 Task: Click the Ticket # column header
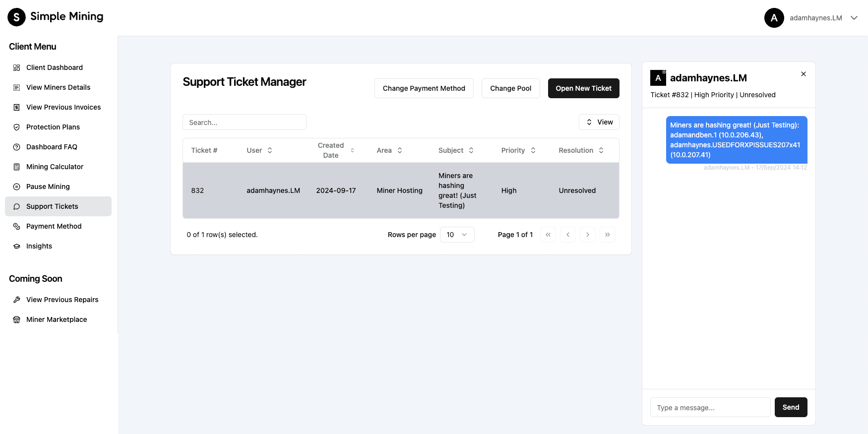coord(204,150)
